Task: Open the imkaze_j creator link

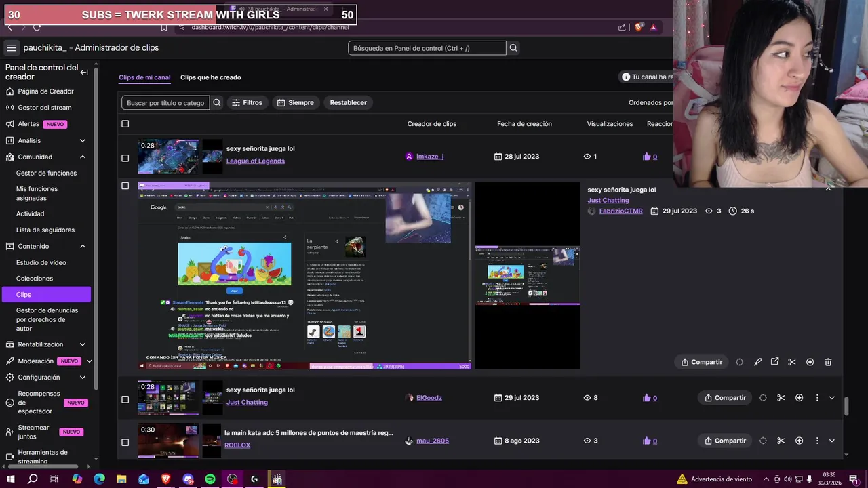Action: click(x=430, y=157)
